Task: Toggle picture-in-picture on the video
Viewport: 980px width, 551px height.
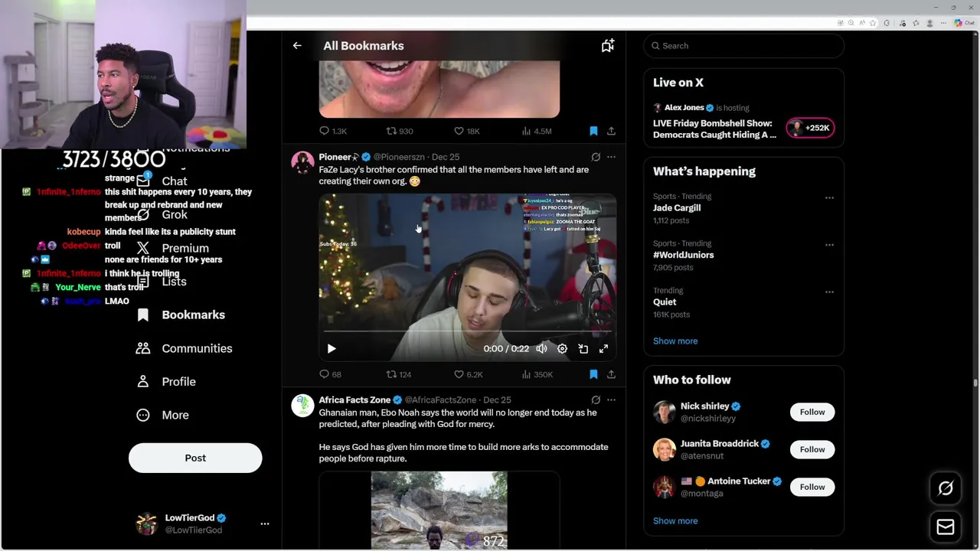Action: (583, 348)
